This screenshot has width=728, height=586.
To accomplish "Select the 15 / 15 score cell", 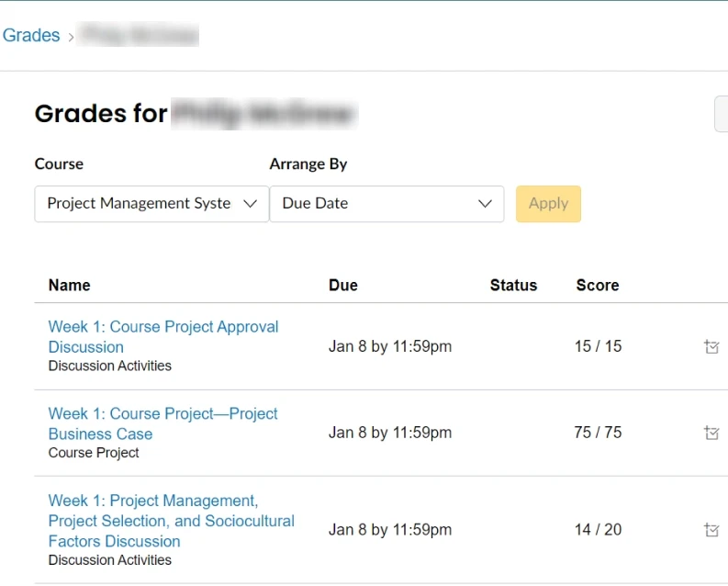I will pyautogui.click(x=598, y=346).
